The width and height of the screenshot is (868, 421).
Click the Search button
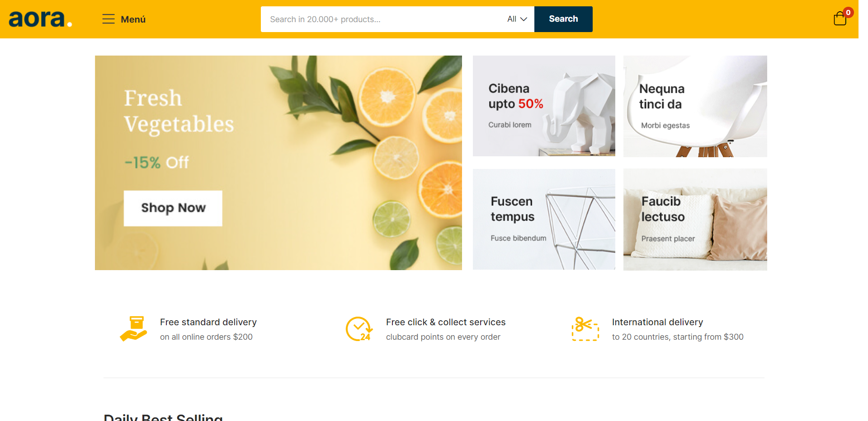pos(563,19)
